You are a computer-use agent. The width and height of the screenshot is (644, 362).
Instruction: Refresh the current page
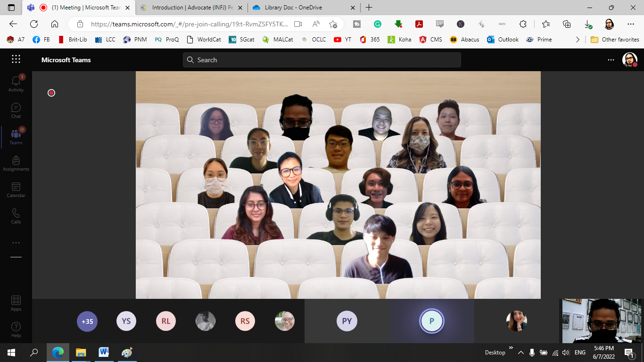[x=34, y=24]
